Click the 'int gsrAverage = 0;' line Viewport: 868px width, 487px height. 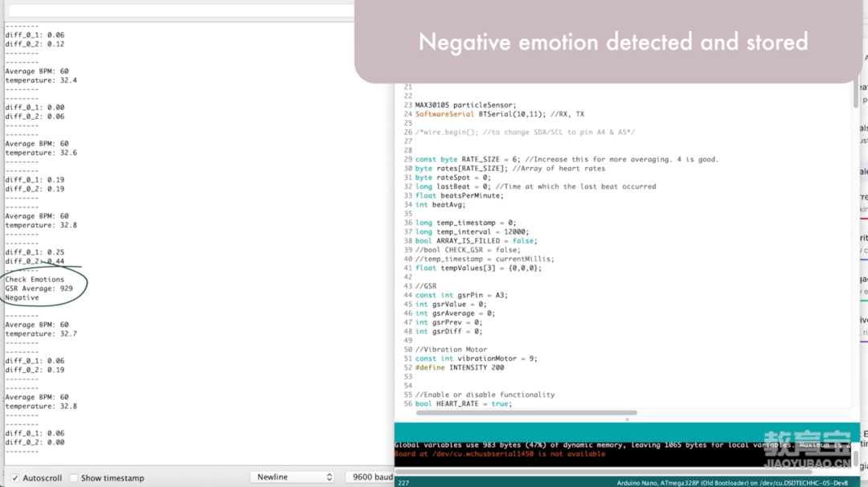click(x=455, y=313)
